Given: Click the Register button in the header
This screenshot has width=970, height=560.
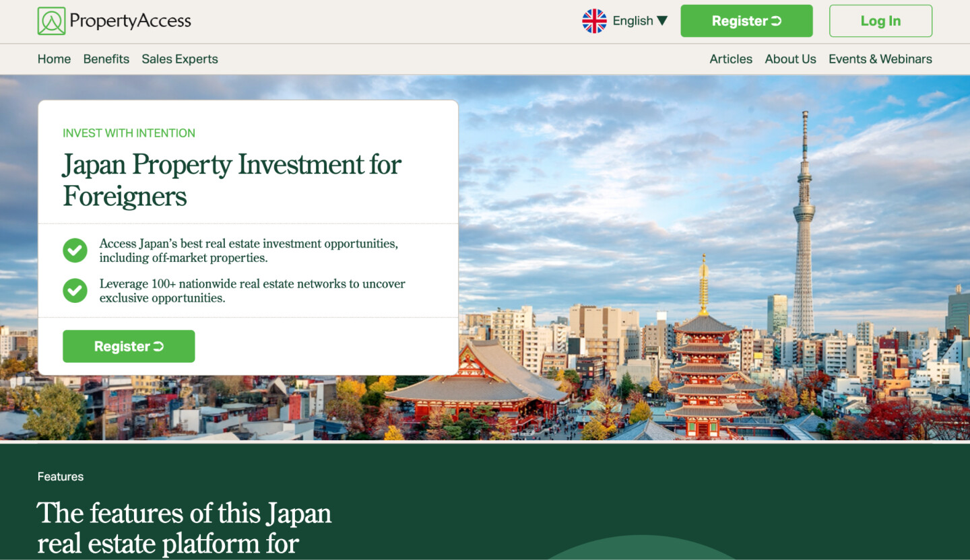Looking at the screenshot, I should click(746, 21).
